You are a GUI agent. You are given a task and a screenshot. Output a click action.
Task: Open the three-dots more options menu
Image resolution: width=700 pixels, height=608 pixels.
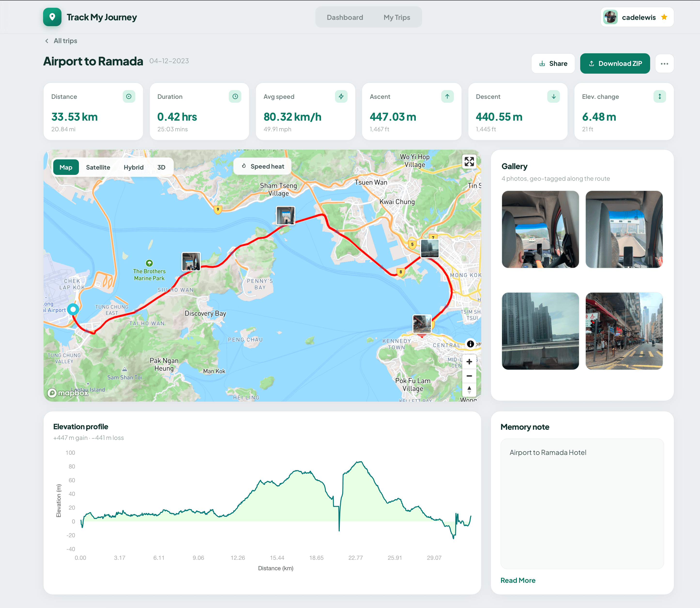pyautogui.click(x=664, y=63)
